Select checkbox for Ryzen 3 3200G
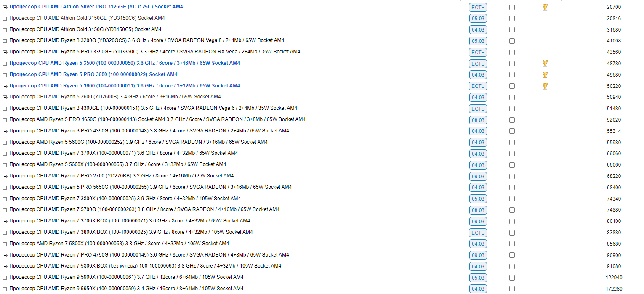Viewport: 644px width, 294px height. [x=512, y=41]
